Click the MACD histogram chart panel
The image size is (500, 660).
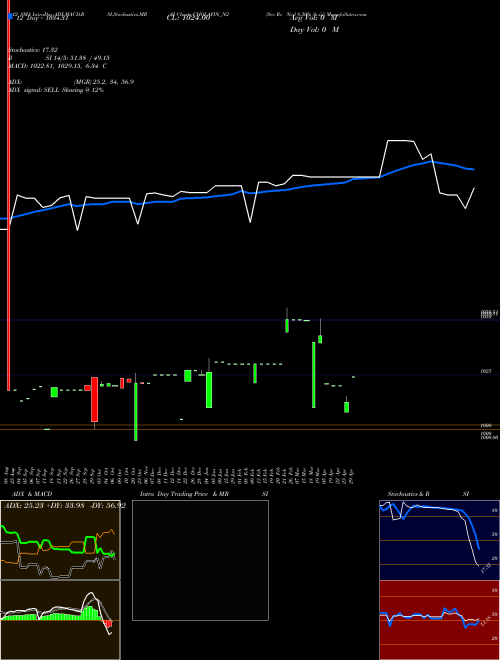click(60, 620)
